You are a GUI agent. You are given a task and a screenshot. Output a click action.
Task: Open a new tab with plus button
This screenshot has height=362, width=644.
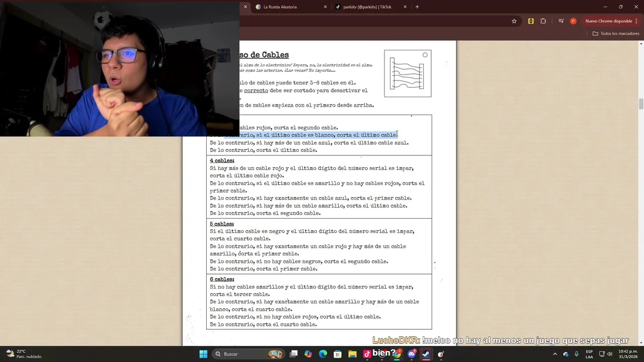pos(417,7)
